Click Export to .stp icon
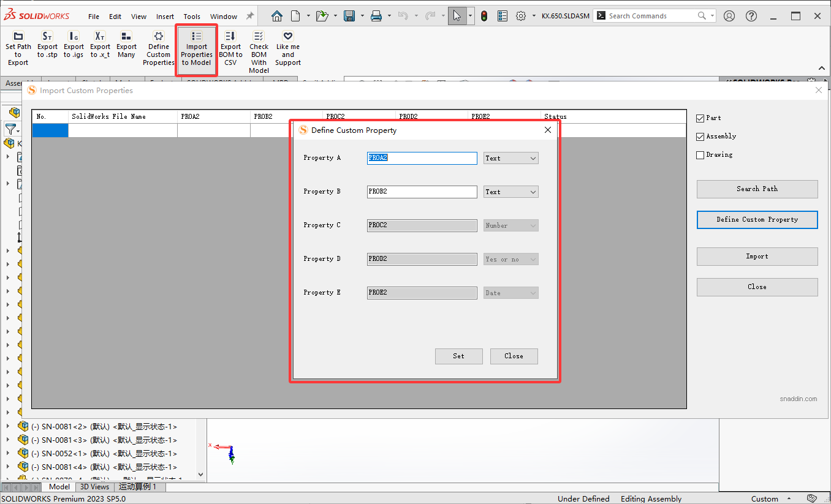This screenshot has width=831, height=504. (x=47, y=45)
